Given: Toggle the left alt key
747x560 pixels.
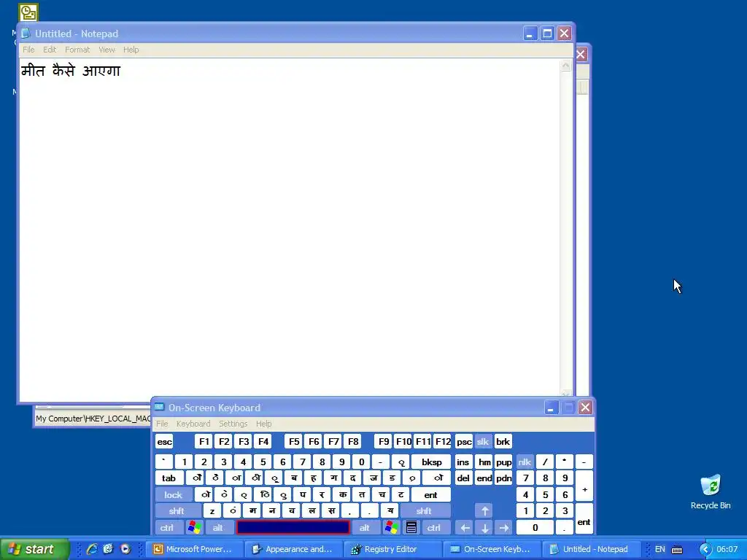Looking at the screenshot, I should (x=218, y=527).
